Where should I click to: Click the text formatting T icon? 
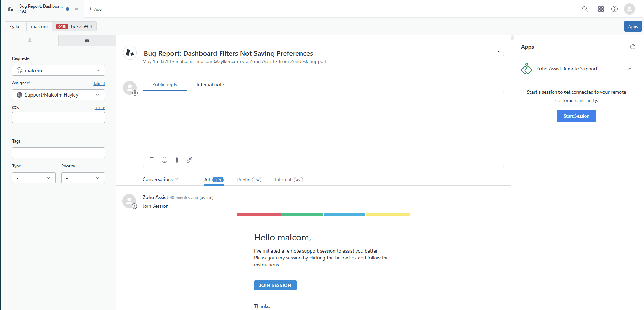[152, 160]
